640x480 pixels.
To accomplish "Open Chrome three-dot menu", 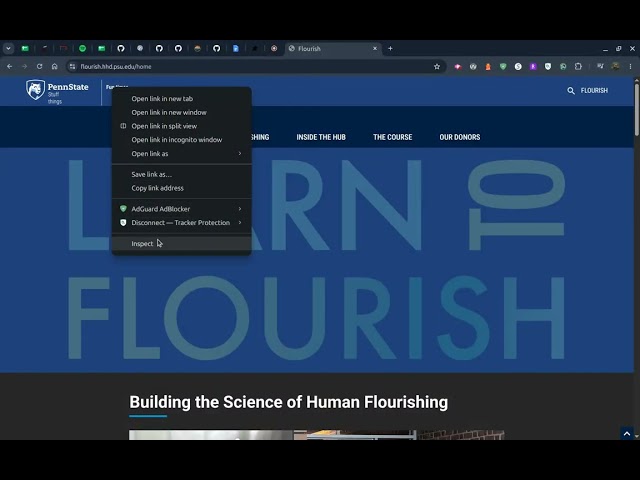I will [630, 67].
